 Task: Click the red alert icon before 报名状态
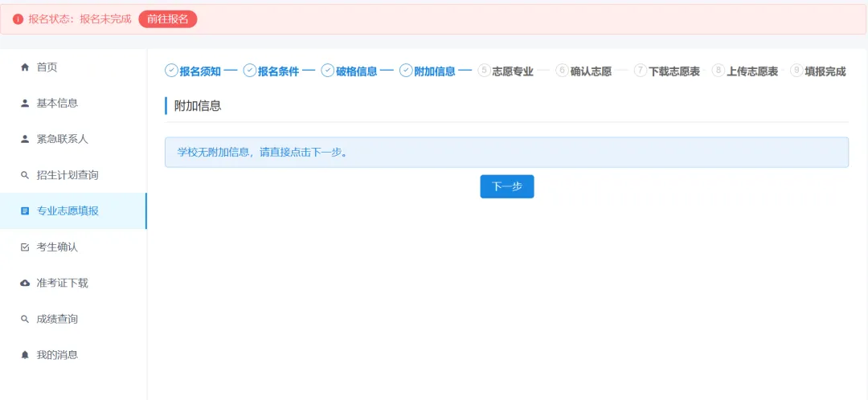(18, 19)
